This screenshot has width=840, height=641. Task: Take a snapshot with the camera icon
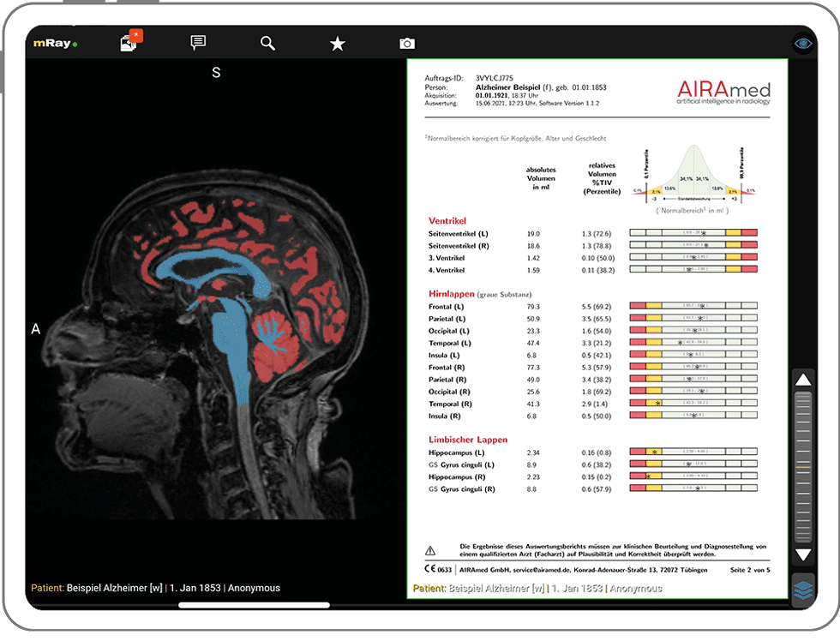click(407, 44)
